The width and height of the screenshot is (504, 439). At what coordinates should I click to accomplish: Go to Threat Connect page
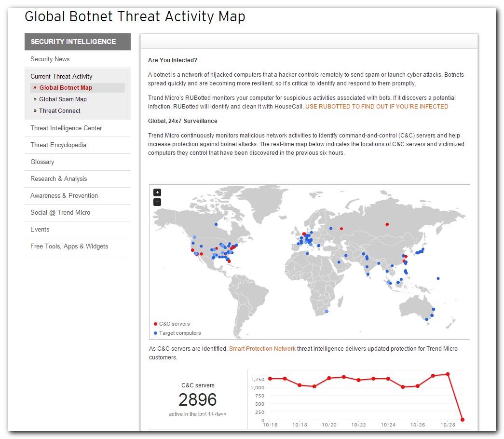pos(60,111)
